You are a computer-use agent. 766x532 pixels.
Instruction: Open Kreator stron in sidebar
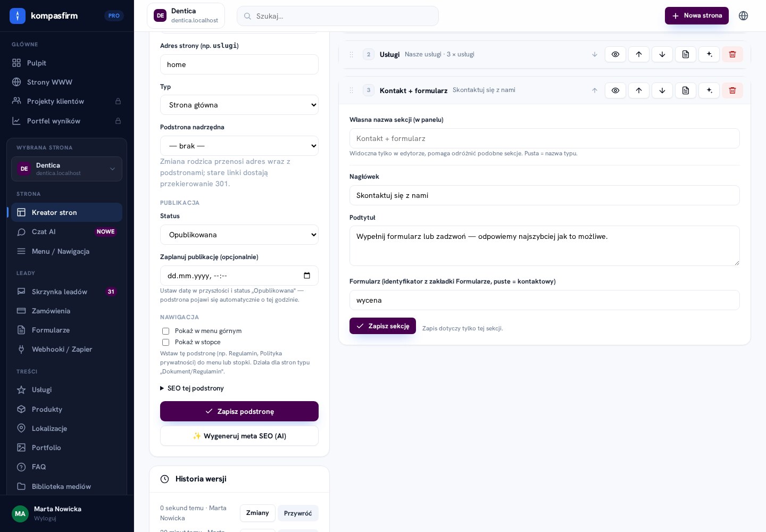66,212
